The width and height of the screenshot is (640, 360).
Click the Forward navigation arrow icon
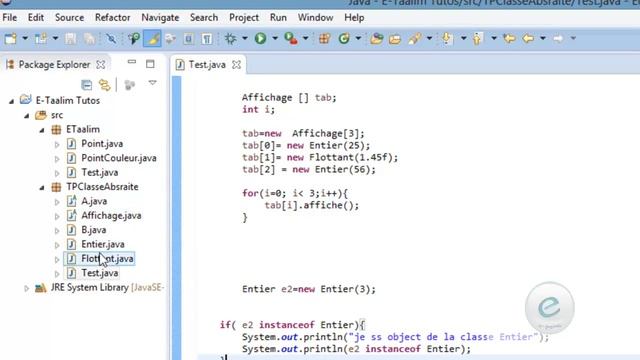pyautogui.click(x=558, y=39)
